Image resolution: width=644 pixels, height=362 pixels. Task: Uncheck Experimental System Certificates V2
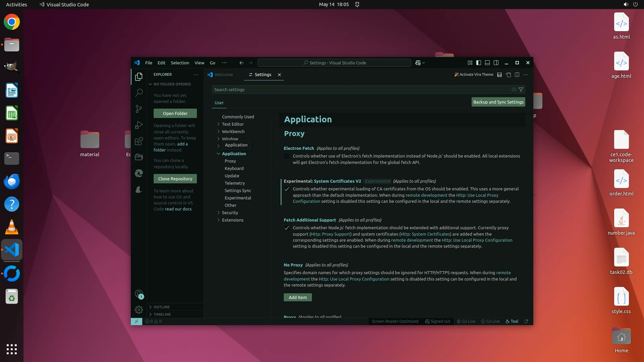287,189
